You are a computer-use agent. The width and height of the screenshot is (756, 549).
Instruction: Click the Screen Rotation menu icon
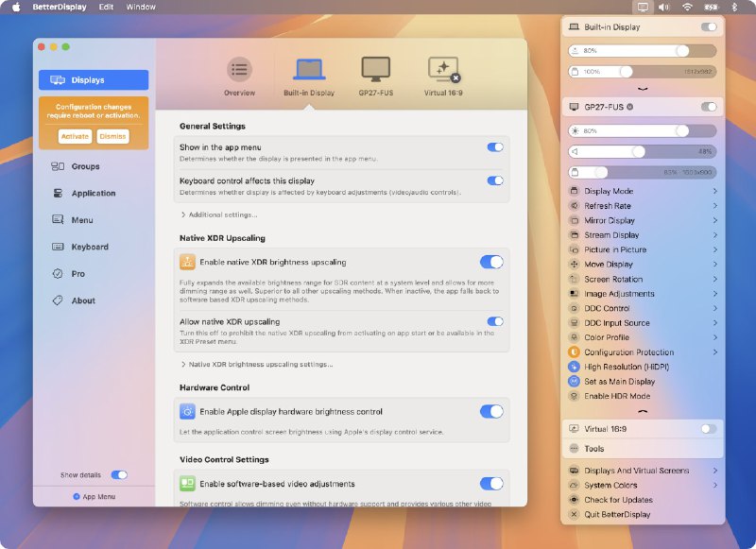tap(574, 279)
